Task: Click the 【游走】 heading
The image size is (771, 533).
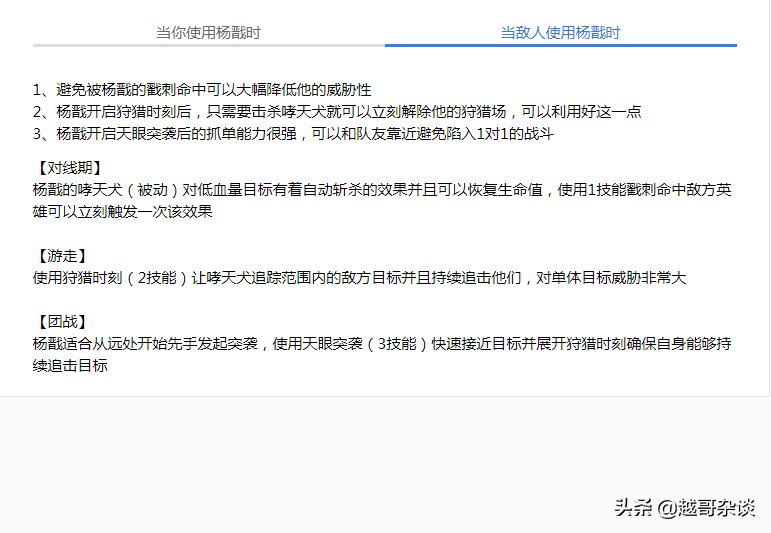Action: tap(61, 256)
